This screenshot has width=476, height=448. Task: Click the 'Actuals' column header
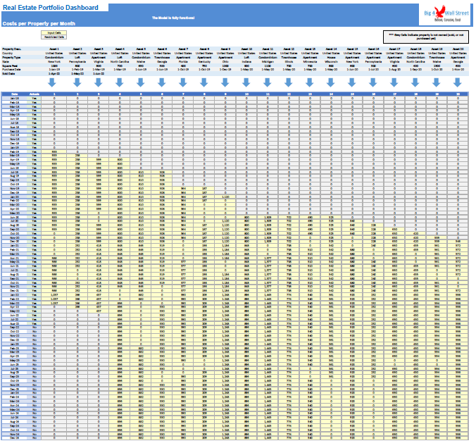click(34, 94)
